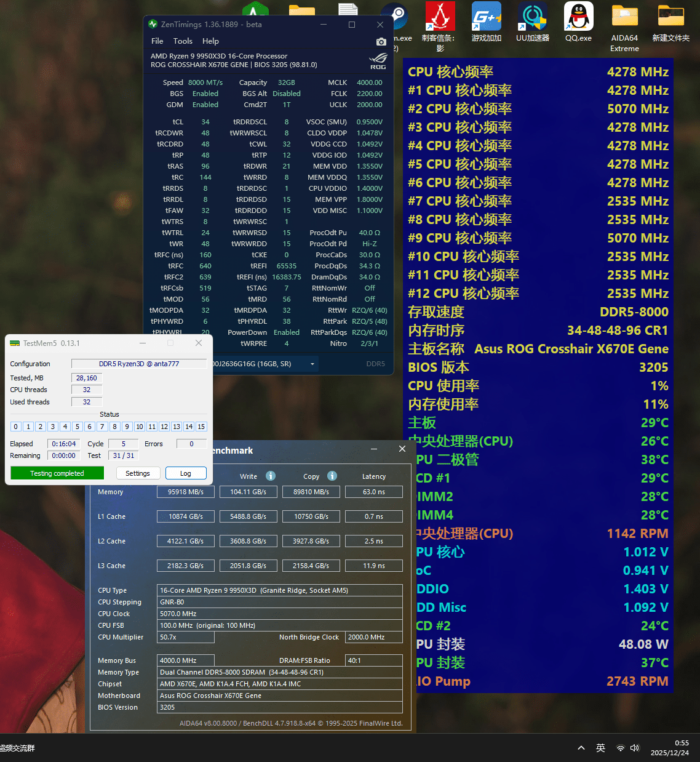The height and width of the screenshot is (762, 700).
Task: Click the ZenTimings screenshot camera icon
Action: [x=381, y=41]
